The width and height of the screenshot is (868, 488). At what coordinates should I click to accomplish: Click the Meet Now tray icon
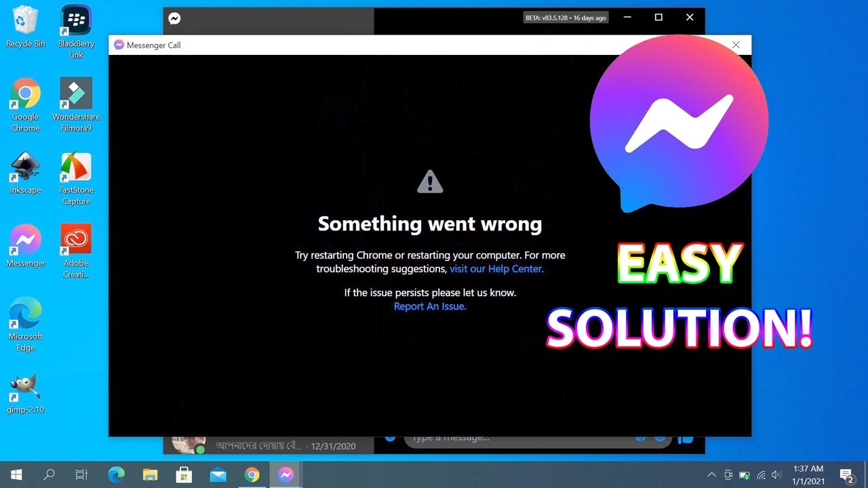[x=728, y=475]
